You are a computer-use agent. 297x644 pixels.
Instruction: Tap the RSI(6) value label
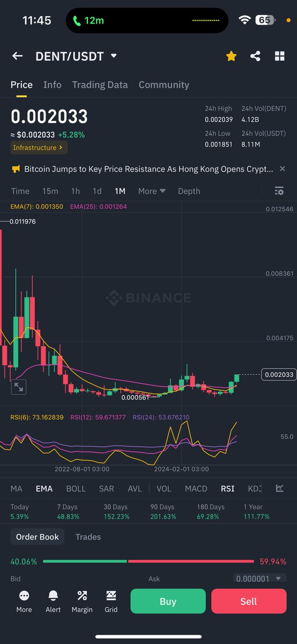(37, 417)
